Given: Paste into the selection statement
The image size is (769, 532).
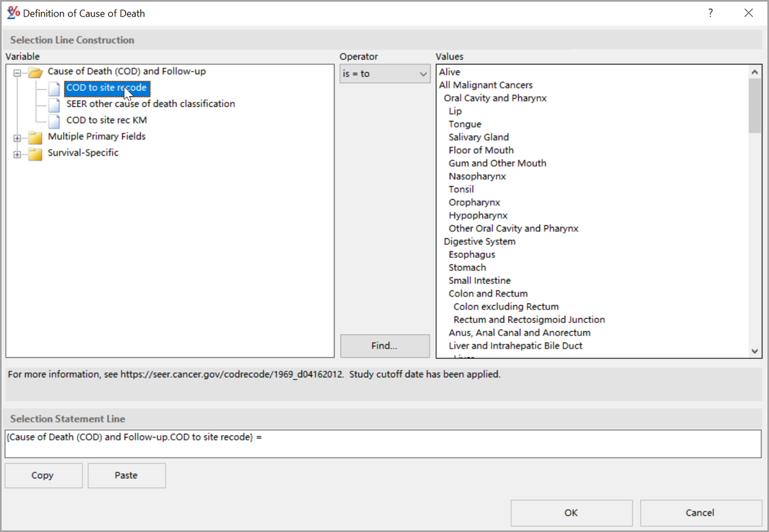Looking at the screenshot, I should point(126,475).
